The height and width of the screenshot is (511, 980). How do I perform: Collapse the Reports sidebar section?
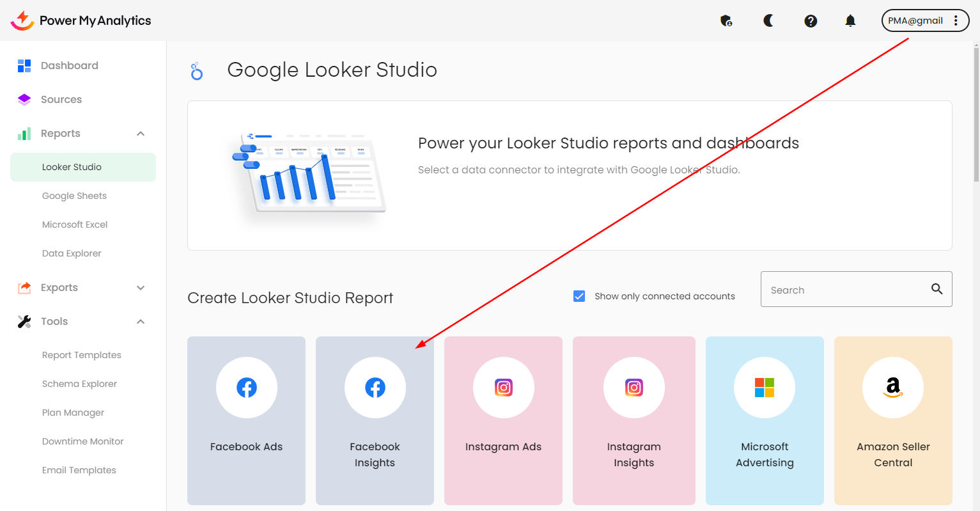coord(141,134)
